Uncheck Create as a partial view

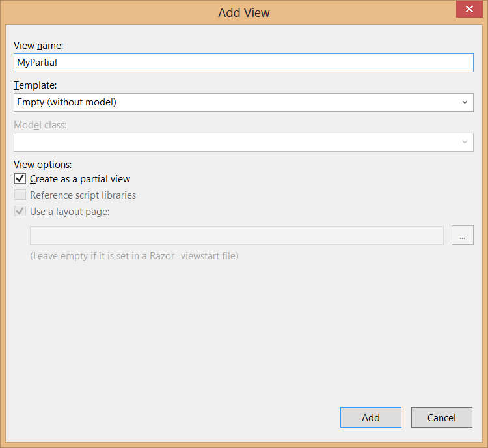point(20,179)
